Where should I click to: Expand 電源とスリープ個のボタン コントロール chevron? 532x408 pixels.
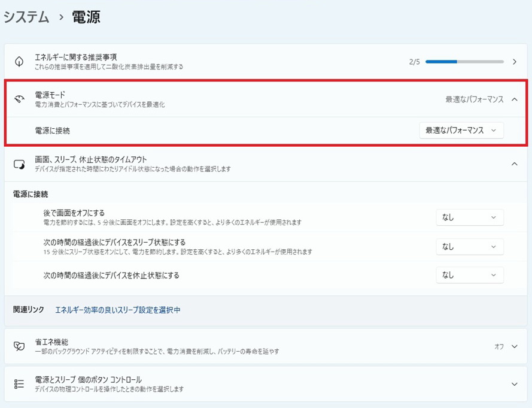[x=515, y=384]
